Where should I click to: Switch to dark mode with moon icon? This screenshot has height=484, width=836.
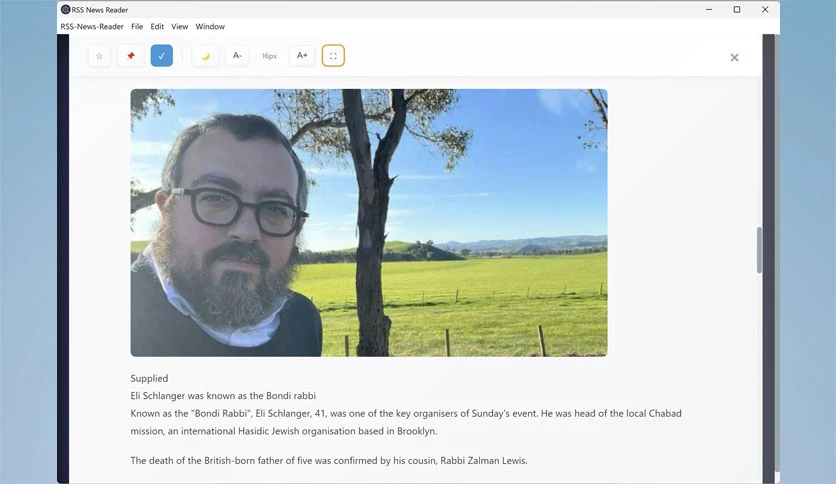(x=205, y=56)
